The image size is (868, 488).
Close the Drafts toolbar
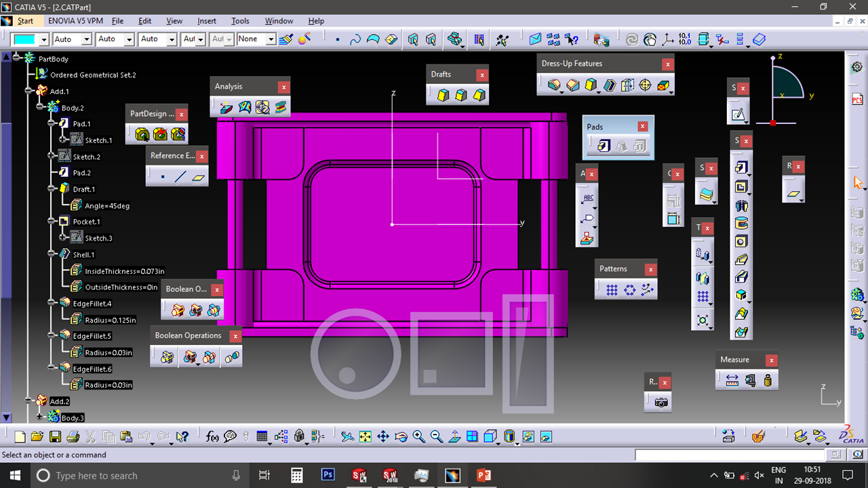(x=481, y=75)
